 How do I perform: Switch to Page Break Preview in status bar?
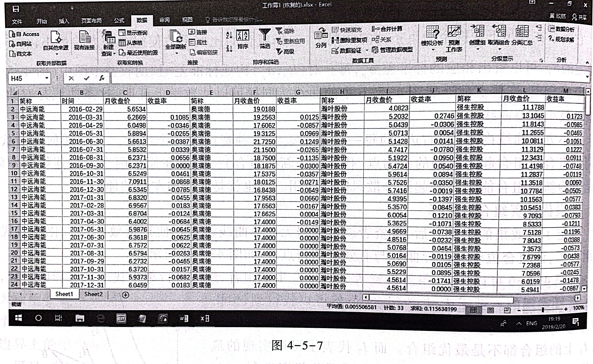tap(507, 310)
